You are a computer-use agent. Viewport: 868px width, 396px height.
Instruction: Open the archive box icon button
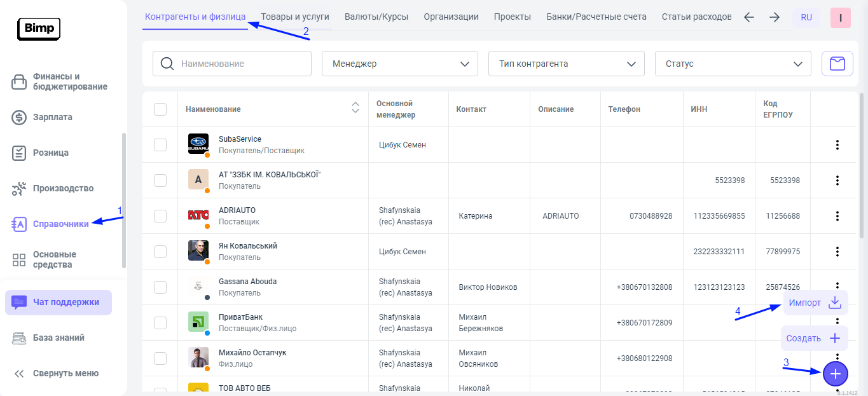coord(837,64)
